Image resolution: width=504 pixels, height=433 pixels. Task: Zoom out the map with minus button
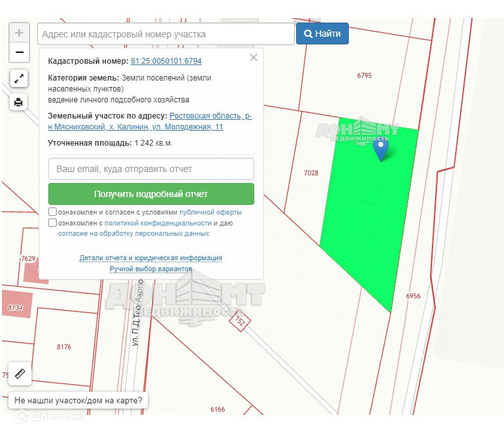[x=19, y=52]
